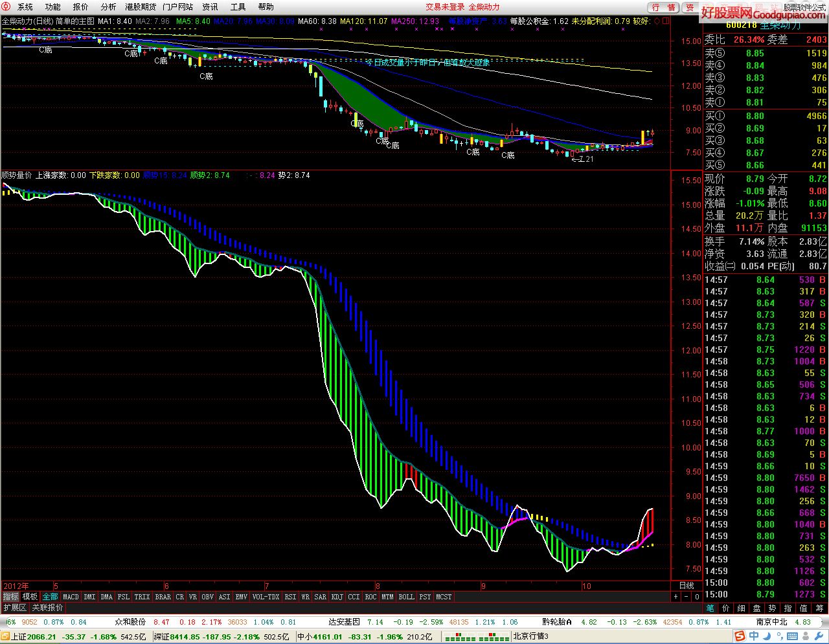Switch indicator to SAR
829x644 pixels.
(321, 597)
